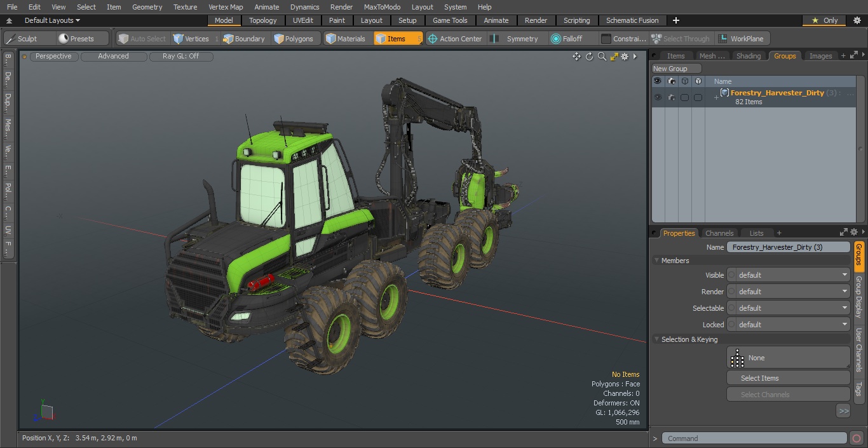The image size is (868, 448).
Task: Switch to the UVEdit layout tab
Action: 303,20
